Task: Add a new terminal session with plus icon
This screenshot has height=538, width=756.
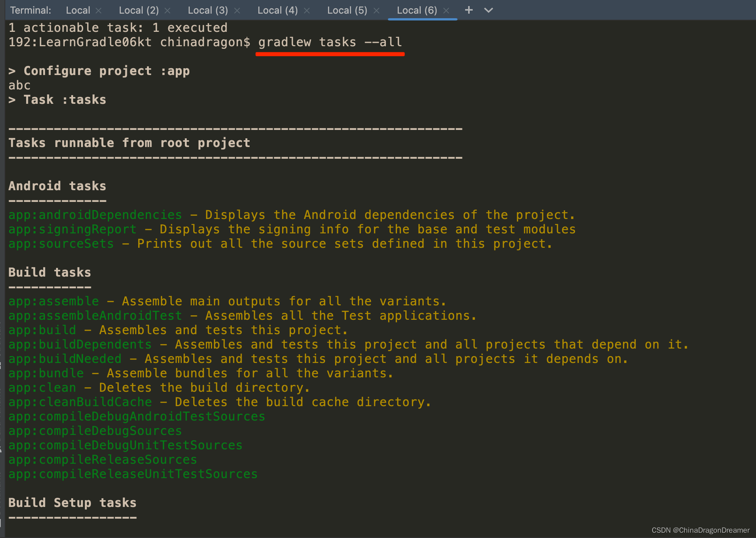Action: pos(469,10)
